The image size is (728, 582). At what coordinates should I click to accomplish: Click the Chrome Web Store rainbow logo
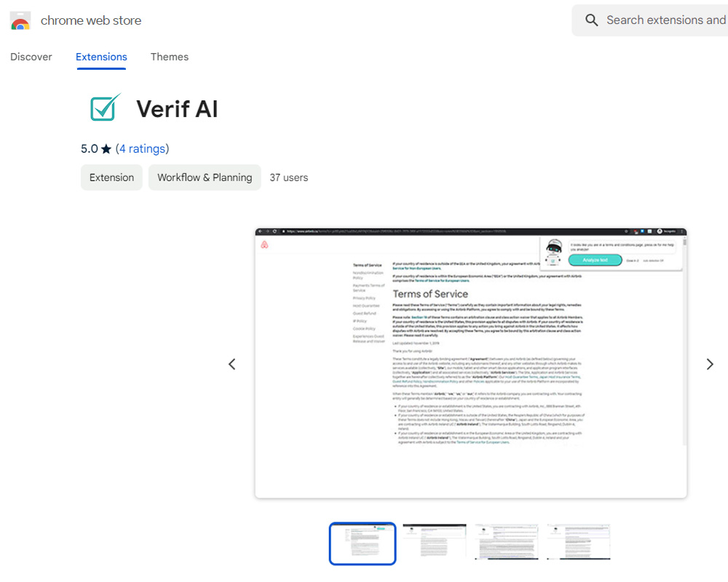coord(20,21)
